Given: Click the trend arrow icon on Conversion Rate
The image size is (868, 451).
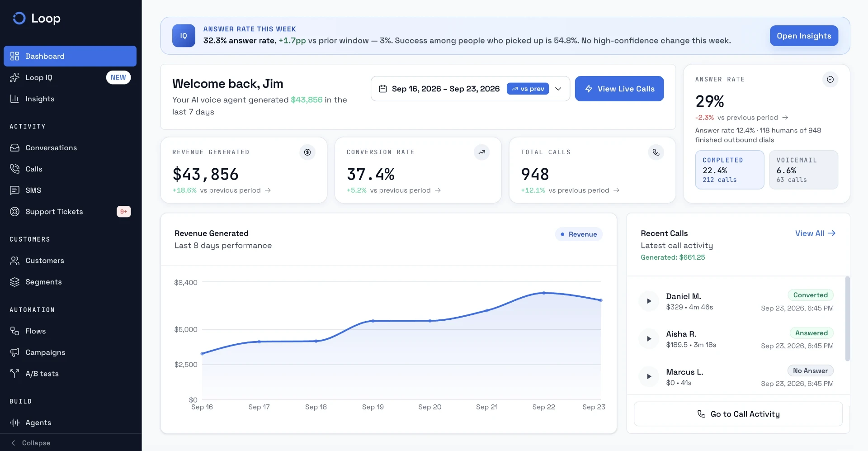Looking at the screenshot, I should click(x=482, y=152).
